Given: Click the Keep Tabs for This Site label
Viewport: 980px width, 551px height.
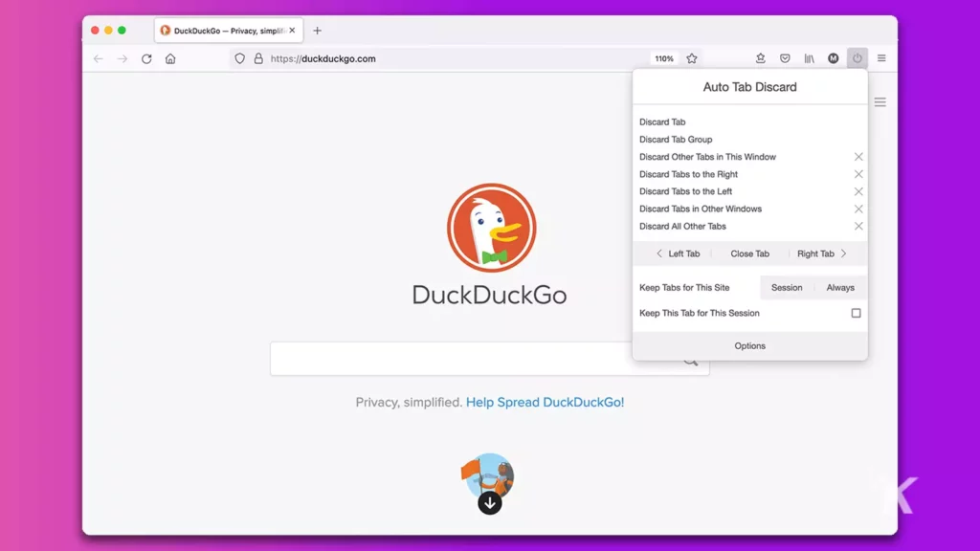Looking at the screenshot, I should [684, 287].
